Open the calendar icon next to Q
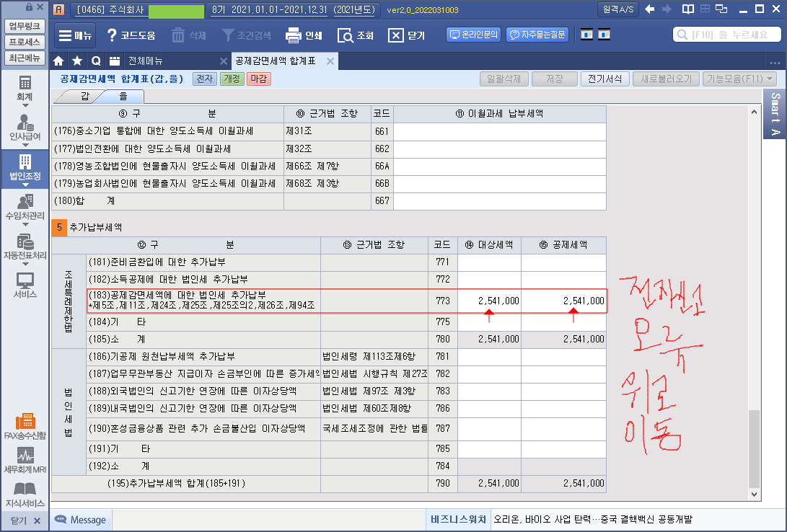Image resolution: width=787 pixels, height=532 pixels. (115, 61)
